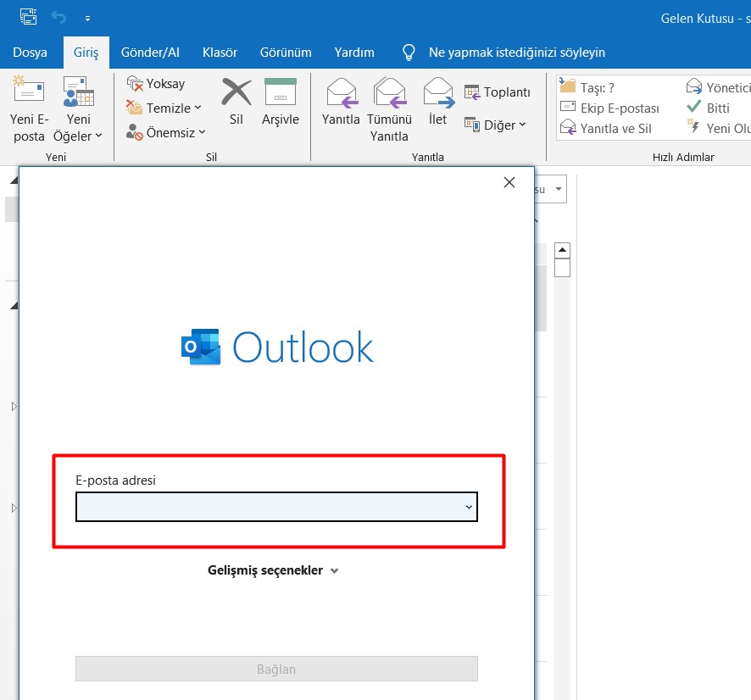Select the Yoksay ignore conversation icon

[155, 83]
